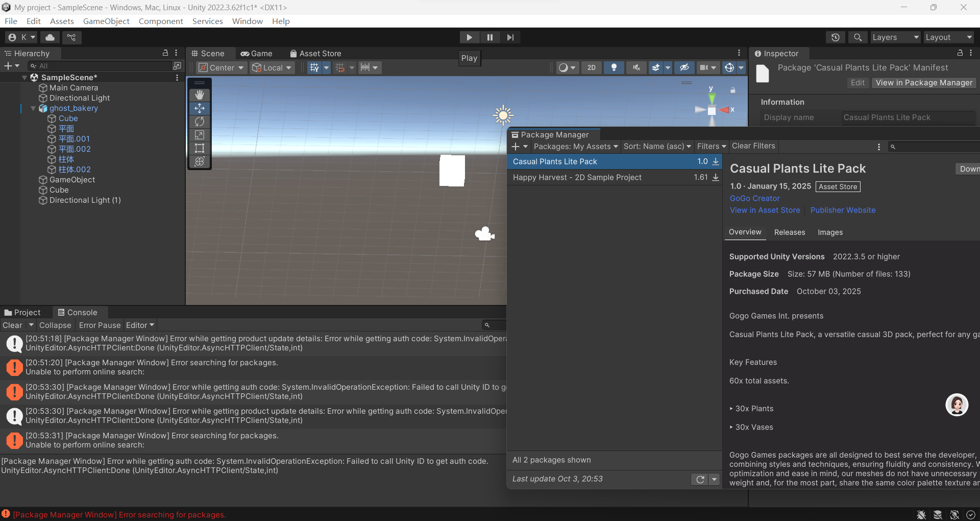Select the Rect Transform tool
The width and height of the screenshot is (980, 521).
[x=199, y=148]
